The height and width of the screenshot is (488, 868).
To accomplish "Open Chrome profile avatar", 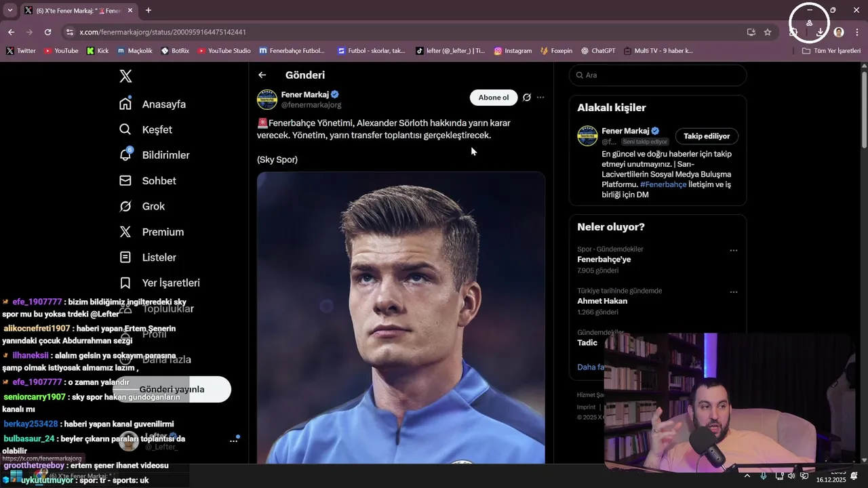I will pyautogui.click(x=839, y=32).
